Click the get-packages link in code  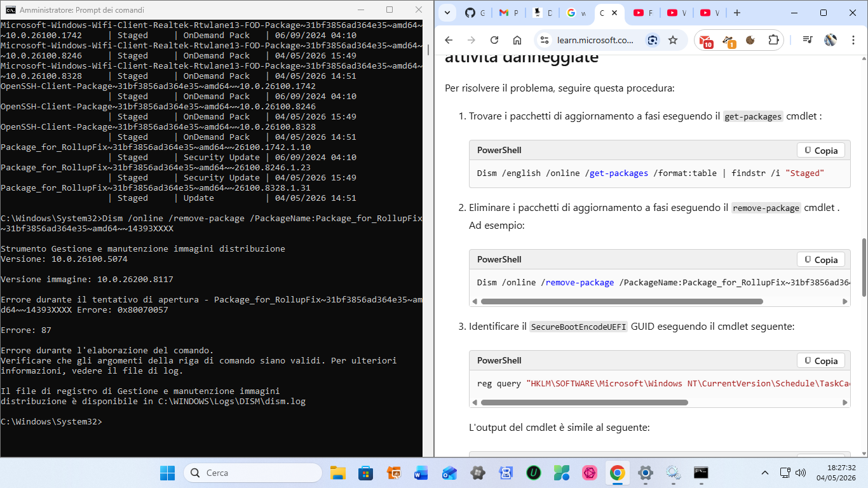pyautogui.click(x=619, y=173)
